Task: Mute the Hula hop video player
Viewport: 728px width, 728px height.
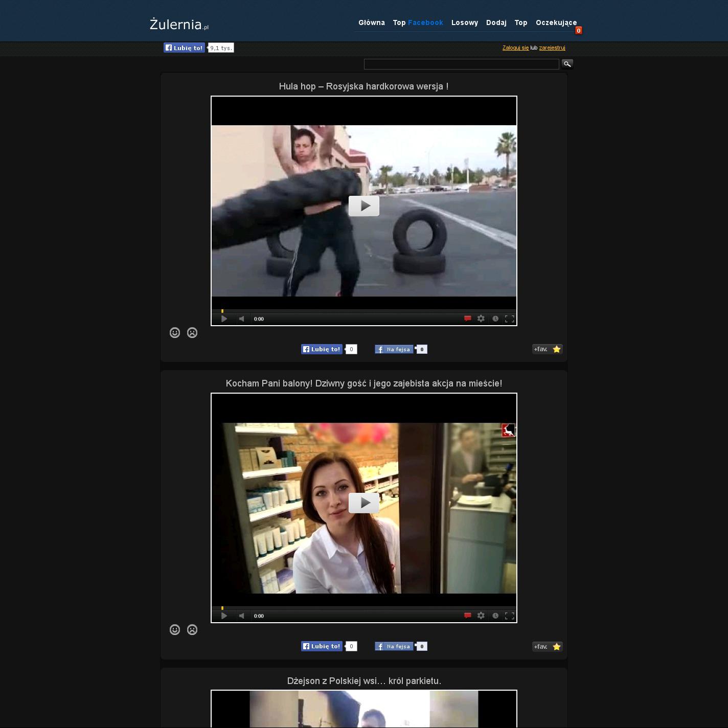Action: (x=241, y=318)
